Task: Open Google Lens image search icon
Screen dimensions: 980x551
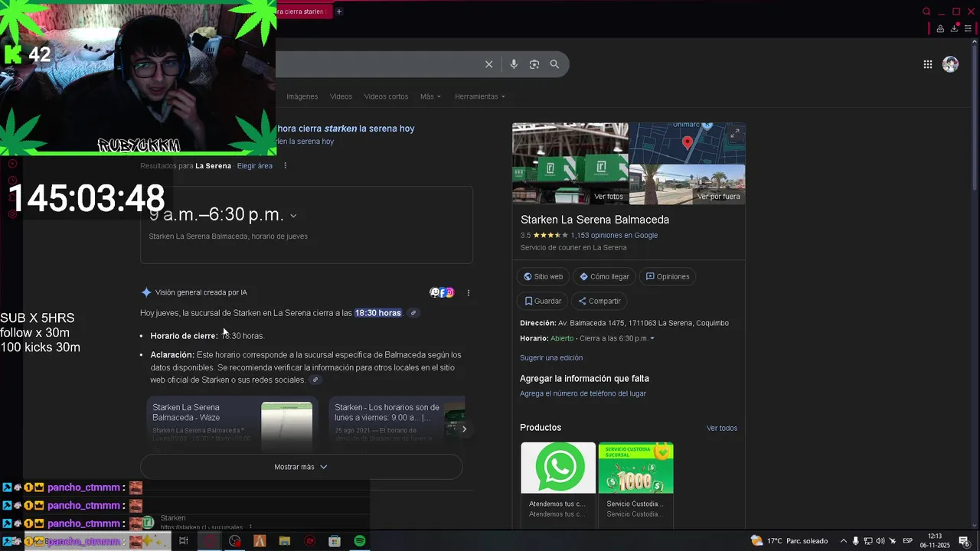Action: 534,64
